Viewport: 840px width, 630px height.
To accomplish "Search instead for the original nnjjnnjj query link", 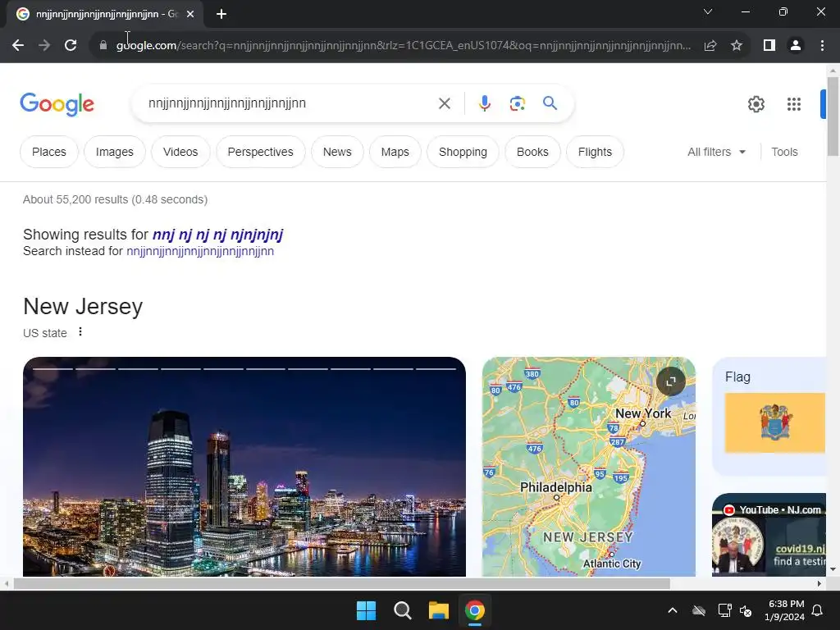I will point(200,251).
